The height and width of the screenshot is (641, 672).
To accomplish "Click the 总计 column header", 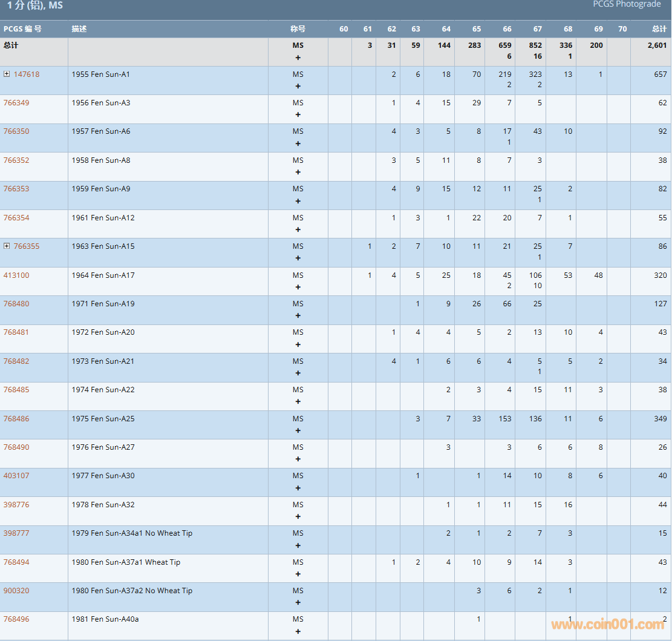I will point(659,29).
